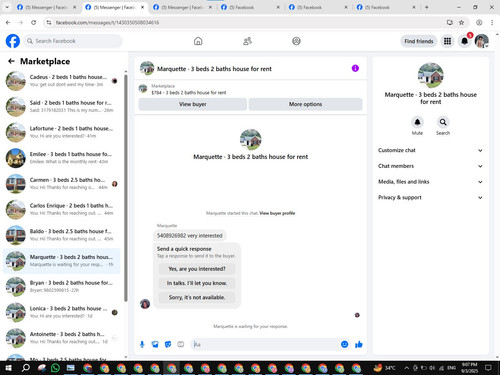Open the Said 2 beds 1 baths chat
This screenshot has width=500, height=375.
[x=62, y=106]
